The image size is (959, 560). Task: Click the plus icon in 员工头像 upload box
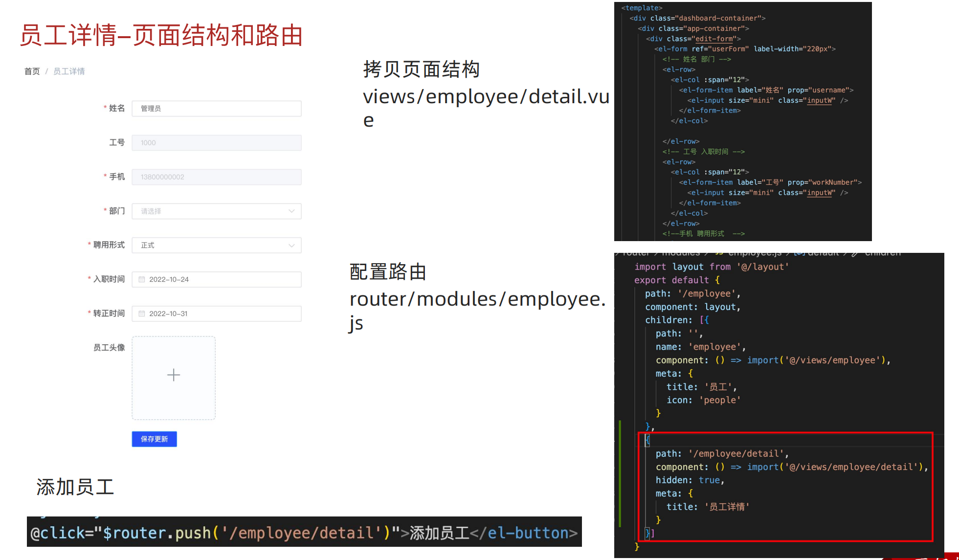coord(174,375)
